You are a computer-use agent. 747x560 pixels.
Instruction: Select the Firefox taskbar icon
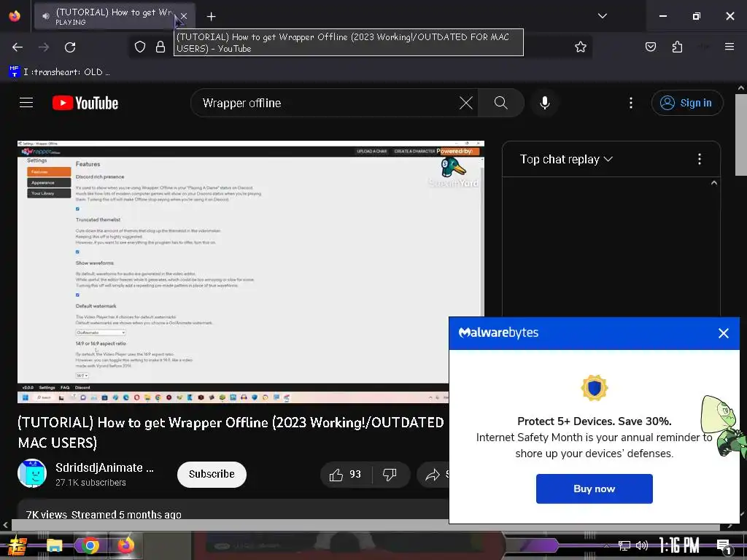pyautogui.click(x=125, y=545)
